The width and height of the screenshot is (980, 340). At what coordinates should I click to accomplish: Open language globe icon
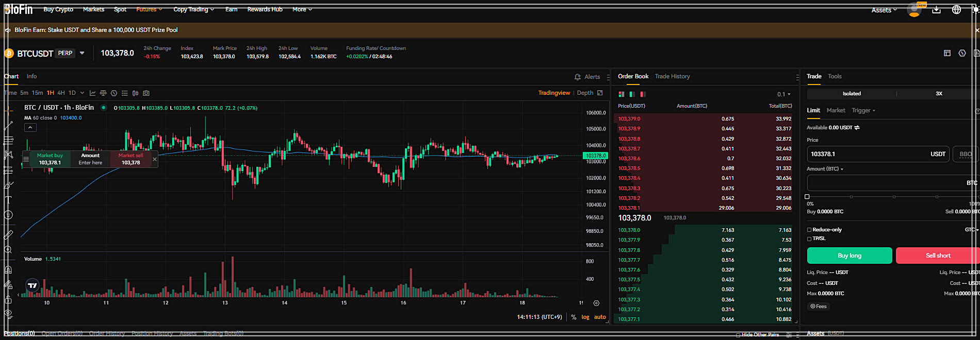pos(956,10)
